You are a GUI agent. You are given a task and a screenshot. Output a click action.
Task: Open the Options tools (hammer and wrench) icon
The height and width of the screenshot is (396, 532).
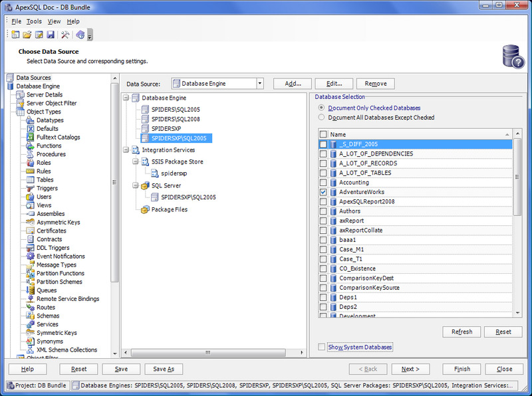pos(65,35)
